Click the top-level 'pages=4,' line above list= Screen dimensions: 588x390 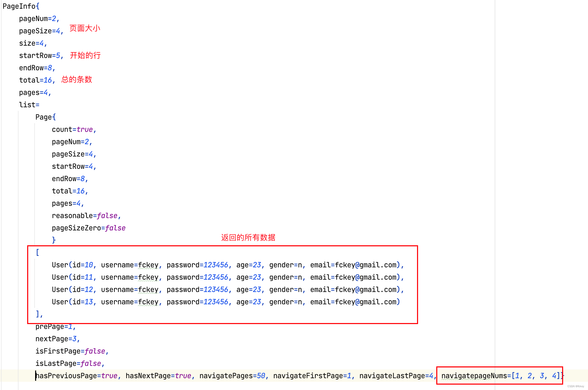[35, 92]
